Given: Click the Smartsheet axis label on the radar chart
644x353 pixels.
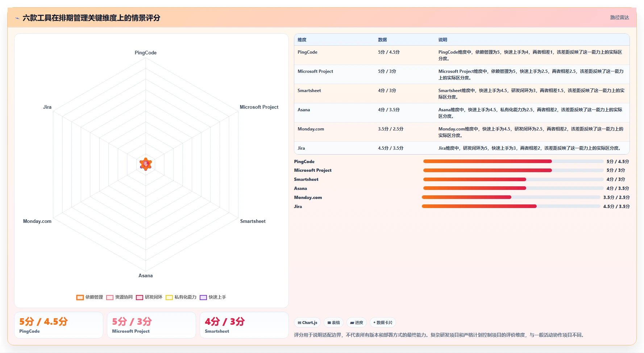Looking at the screenshot, I should (253, 221).
